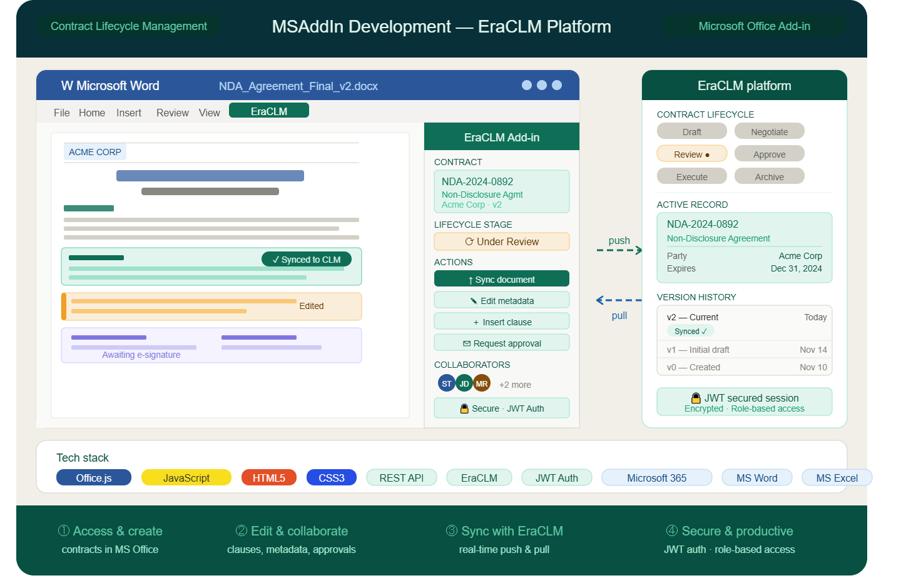Click the lock icon in JWT secured session
901x588 pixels.
[696, 398]
